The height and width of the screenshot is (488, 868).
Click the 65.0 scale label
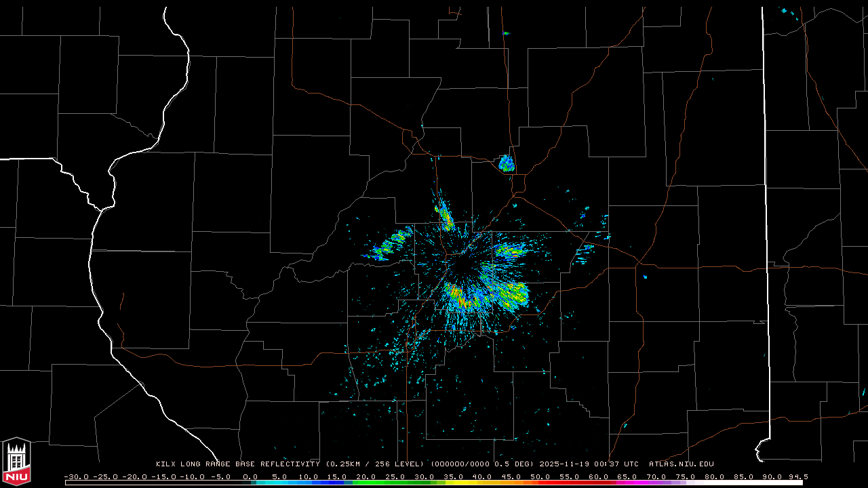(x=629, y=476)
